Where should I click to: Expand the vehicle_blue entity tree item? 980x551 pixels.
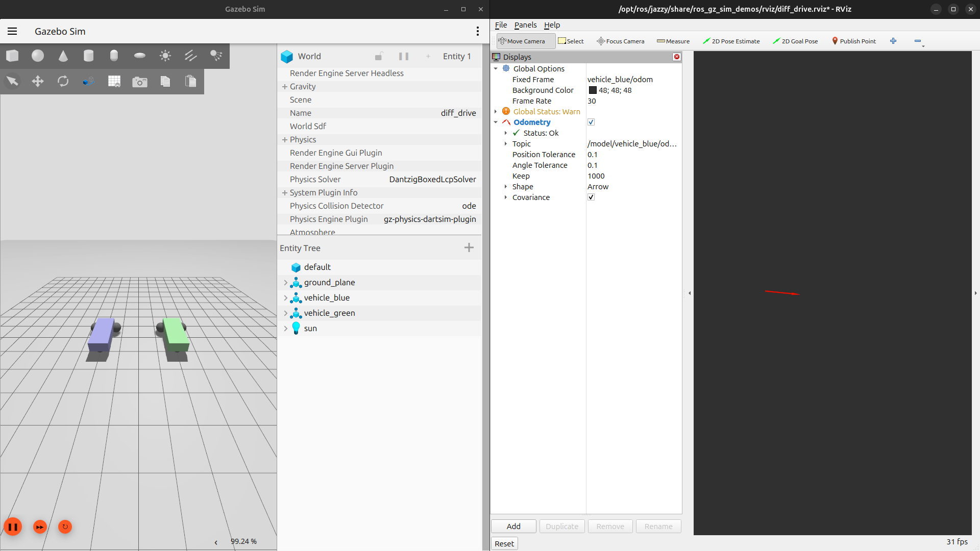click(x=285, y=297)
